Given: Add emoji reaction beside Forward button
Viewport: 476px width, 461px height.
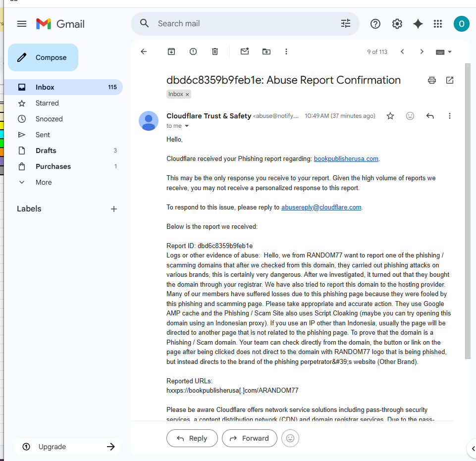Looking at the screenshot, I should pyautogui.click(x=290, y=438).
